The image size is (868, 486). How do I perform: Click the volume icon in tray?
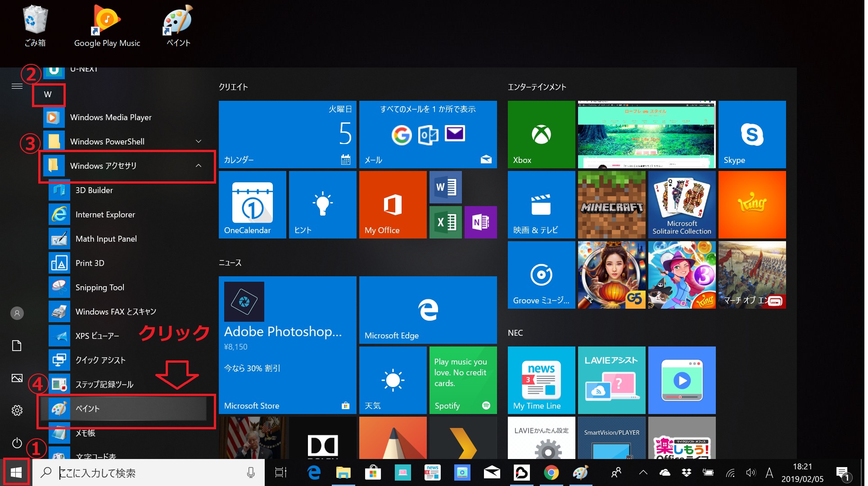pyautogui.click(x=750, y=472)
